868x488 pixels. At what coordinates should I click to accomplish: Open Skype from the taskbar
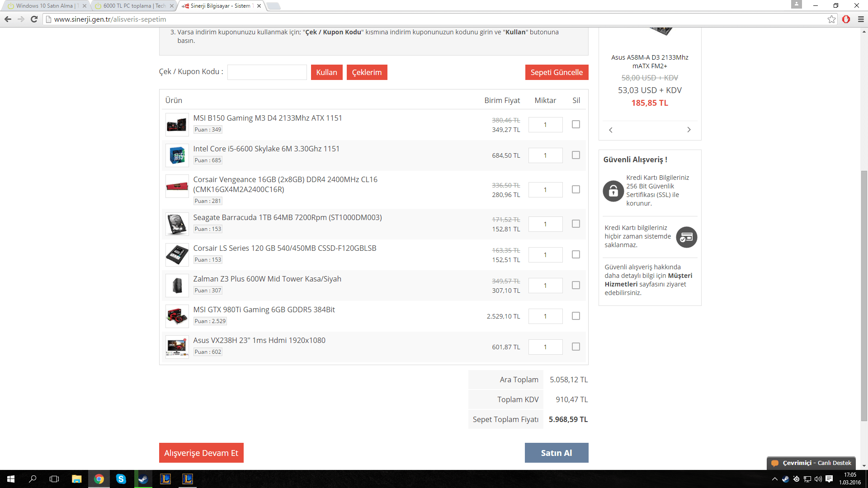pos(121,479)
